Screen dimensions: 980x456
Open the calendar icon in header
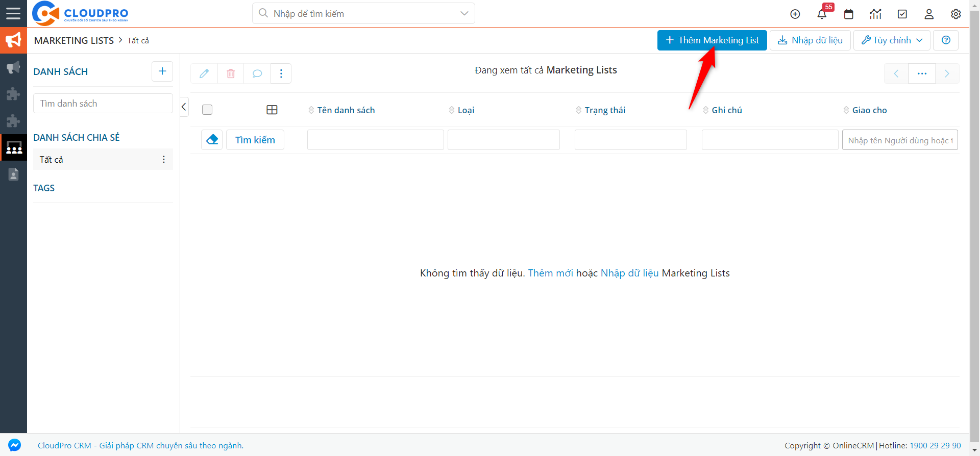(x=848, y=14)
